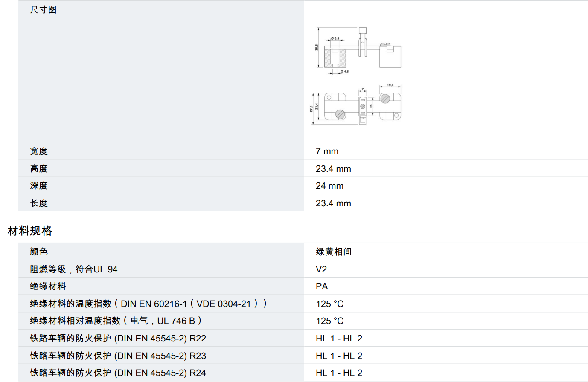The height and width of the screenshot is (382, 588).
Task: Select the 颜色 row label
Action: [39, 252]
